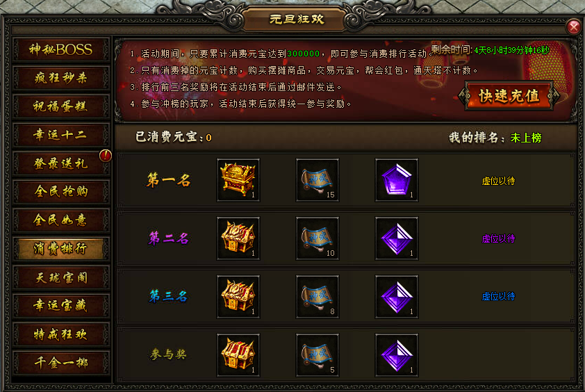Click the first place golden treasure chest reward
The height and width of the screenshot is (392, 585).
[x=238, y=180]
